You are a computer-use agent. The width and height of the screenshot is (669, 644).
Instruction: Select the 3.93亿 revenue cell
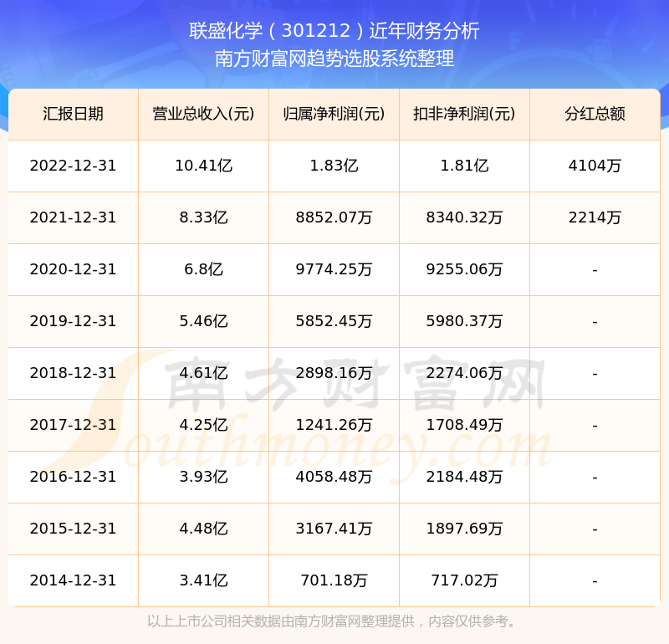pos(203,477)
